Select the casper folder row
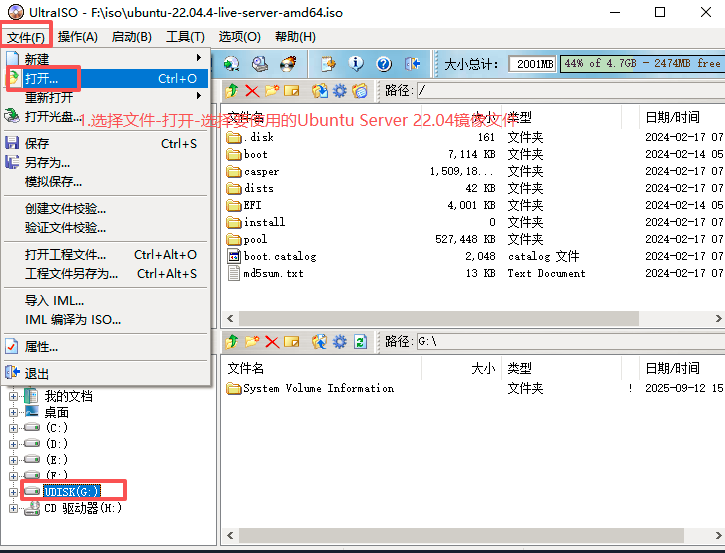The image size is (725, 553). pyautogui.click(x=473, y=172)
